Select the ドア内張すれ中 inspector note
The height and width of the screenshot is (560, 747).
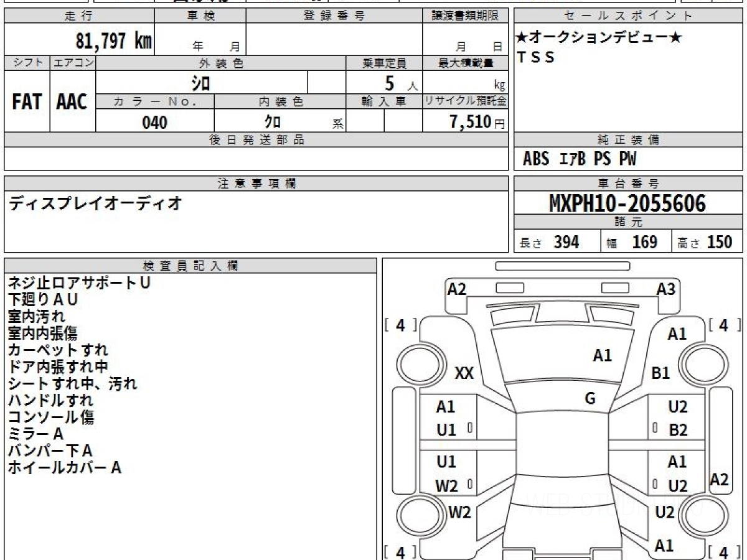click(x=58, y=367)
